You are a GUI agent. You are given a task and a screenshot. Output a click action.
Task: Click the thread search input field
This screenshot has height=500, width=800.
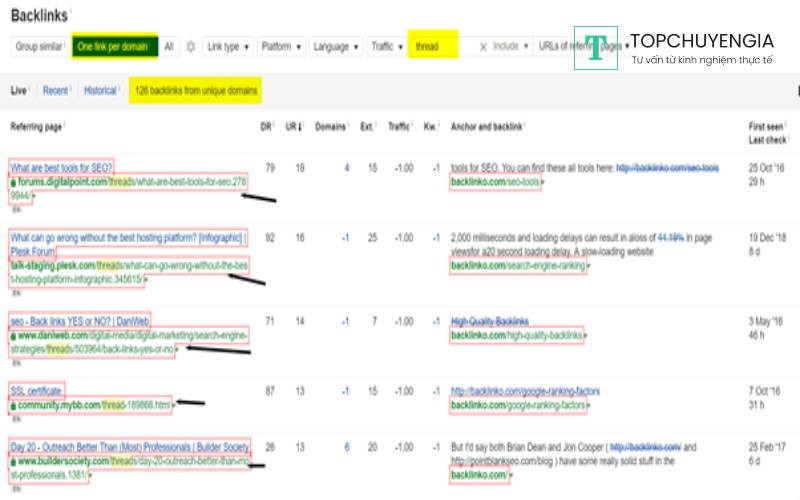[438, 47]
